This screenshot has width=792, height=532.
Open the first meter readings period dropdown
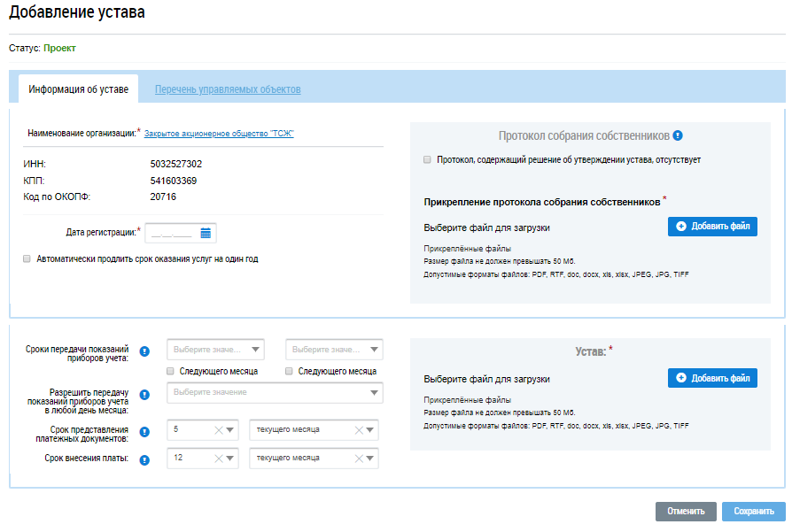click(215, 350)
